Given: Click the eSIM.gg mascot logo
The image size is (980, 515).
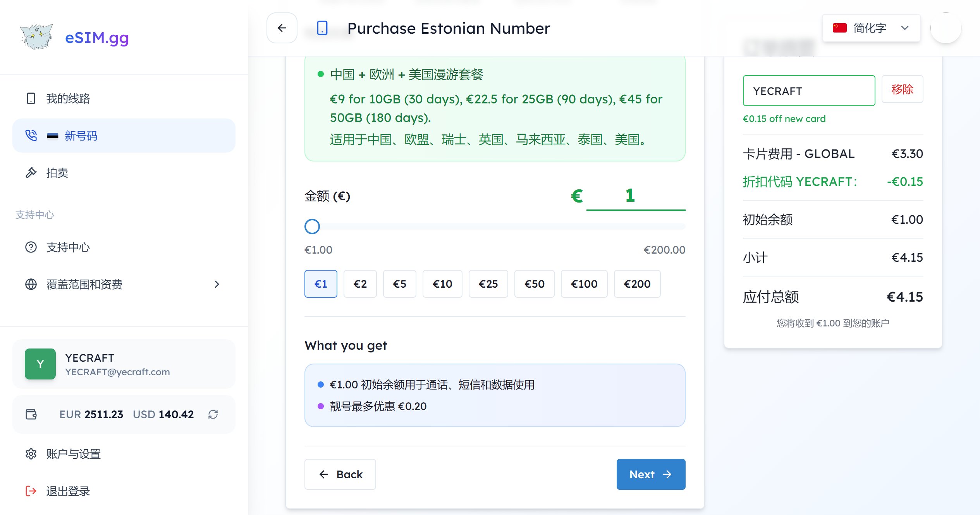Looking at the screenshot, I should pos(36,37).
